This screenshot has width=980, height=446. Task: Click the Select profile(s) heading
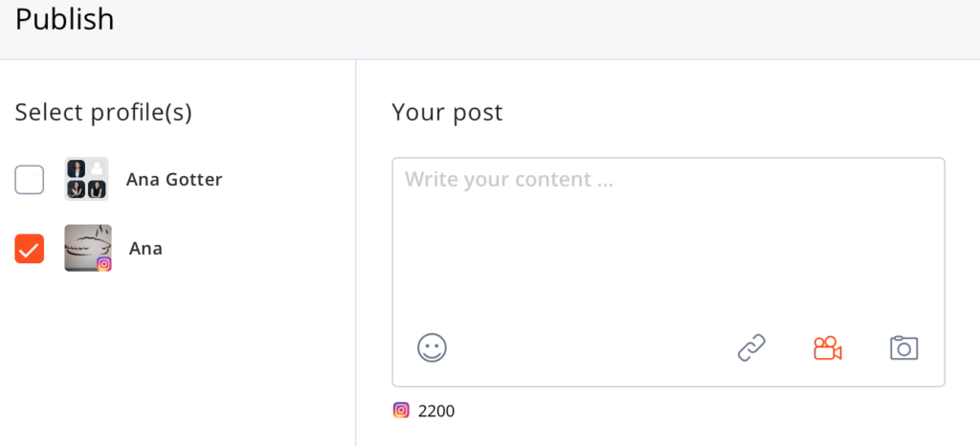click(103, 113)
